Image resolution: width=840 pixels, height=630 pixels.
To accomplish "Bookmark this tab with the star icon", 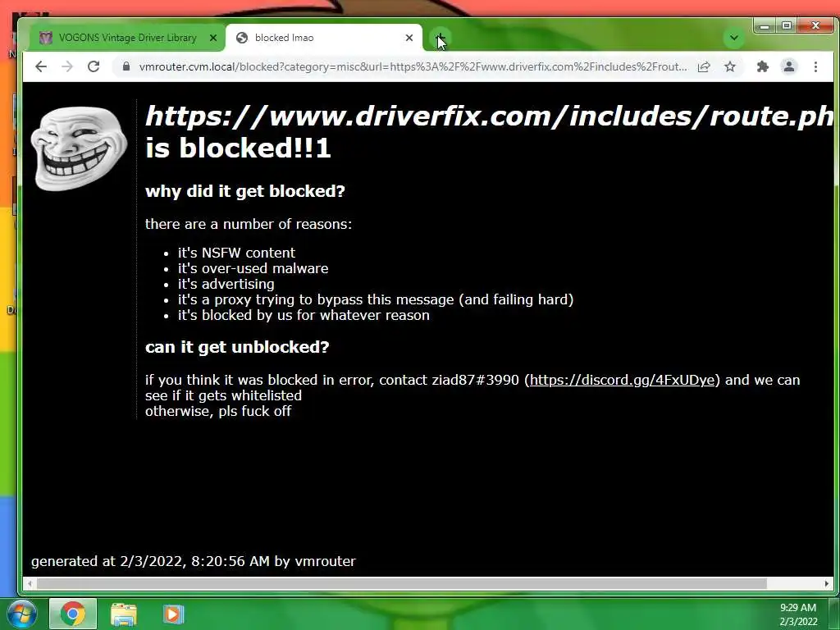I will coord(729,66).
